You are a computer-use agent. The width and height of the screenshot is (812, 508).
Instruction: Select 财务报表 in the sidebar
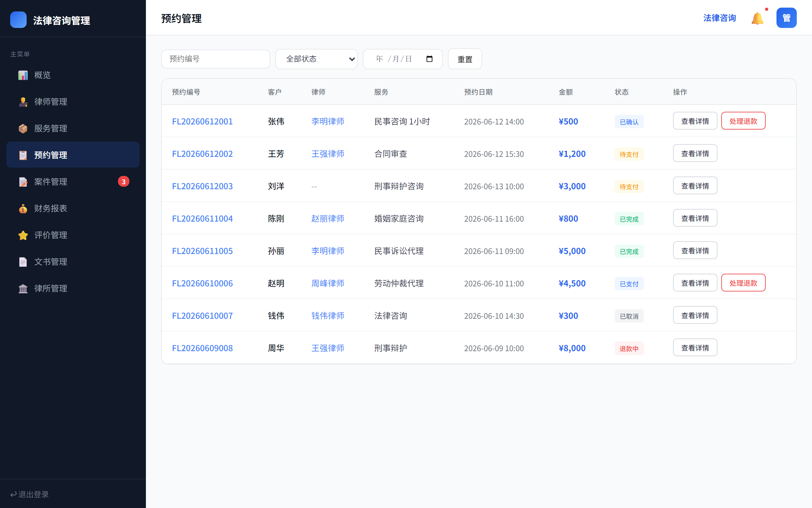73,208
